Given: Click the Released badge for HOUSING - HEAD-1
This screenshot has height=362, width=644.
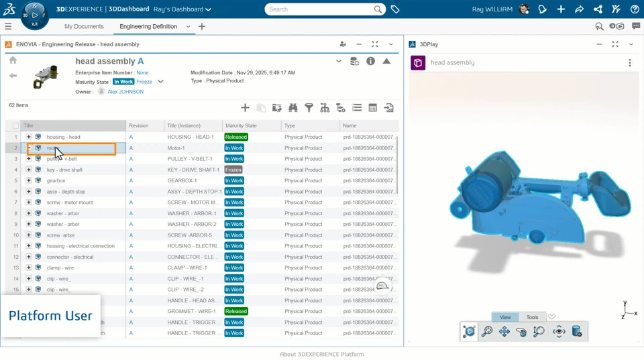Looking at the screenshot, I should pyautogui.click(x=236, y=137).
